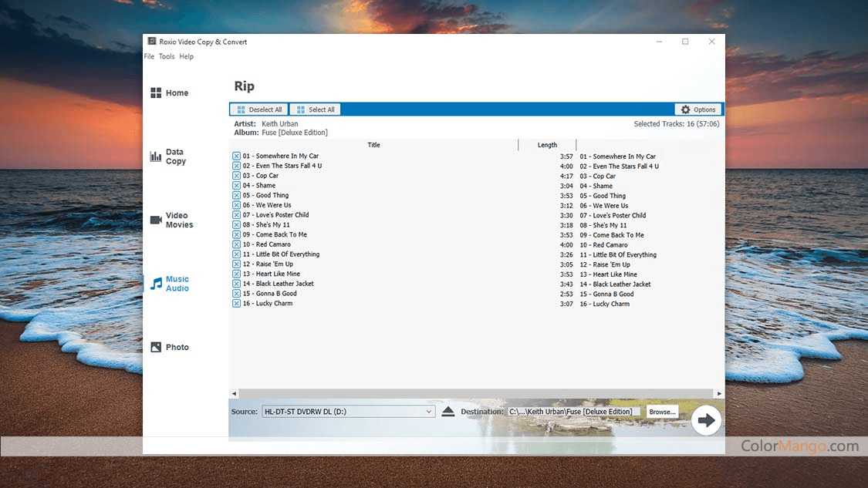The width and height of the screenshot is (868, 488).
Task: Open the Tools menu
Action: (x=167, y=56)
